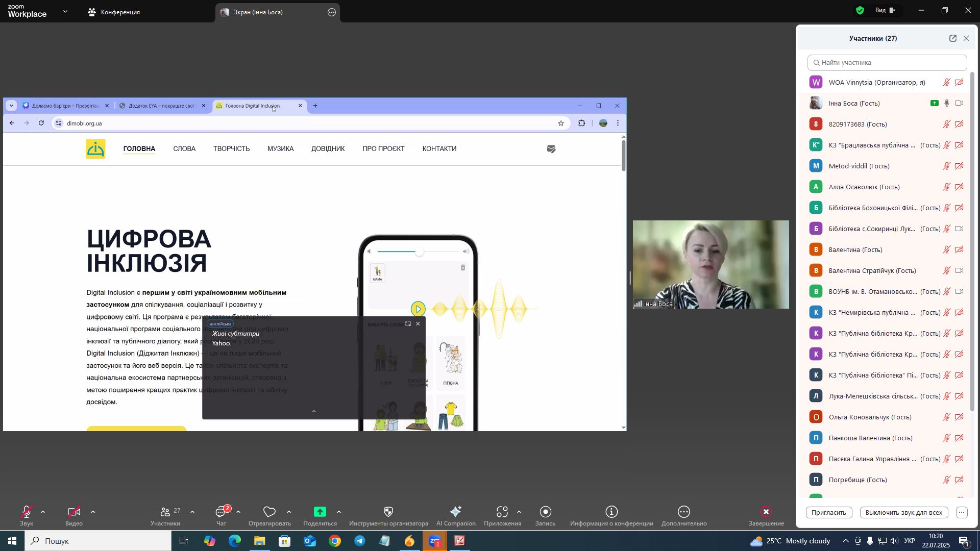Open Информация о конференции
980x551 pixels.
611,516
